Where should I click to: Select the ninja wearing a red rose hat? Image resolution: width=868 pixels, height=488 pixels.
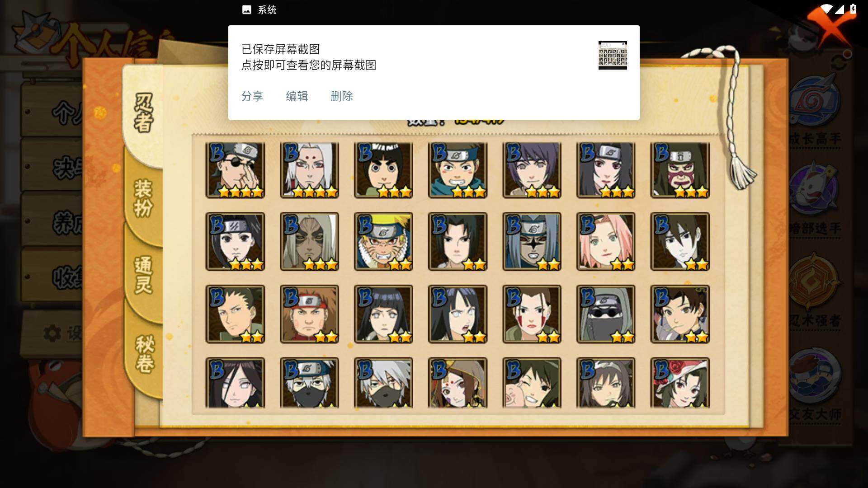point(680,383)
